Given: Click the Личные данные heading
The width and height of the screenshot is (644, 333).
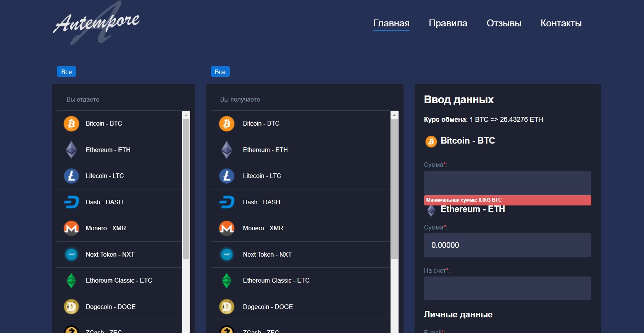Looking at the screenshot, I should tap(458, 315).
